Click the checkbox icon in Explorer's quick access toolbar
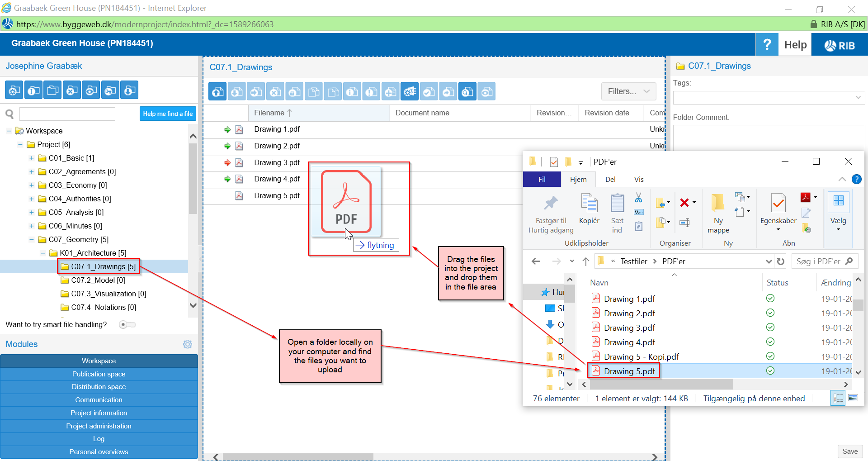This screenshot has height=461, width=868. [x=553, y=162]
